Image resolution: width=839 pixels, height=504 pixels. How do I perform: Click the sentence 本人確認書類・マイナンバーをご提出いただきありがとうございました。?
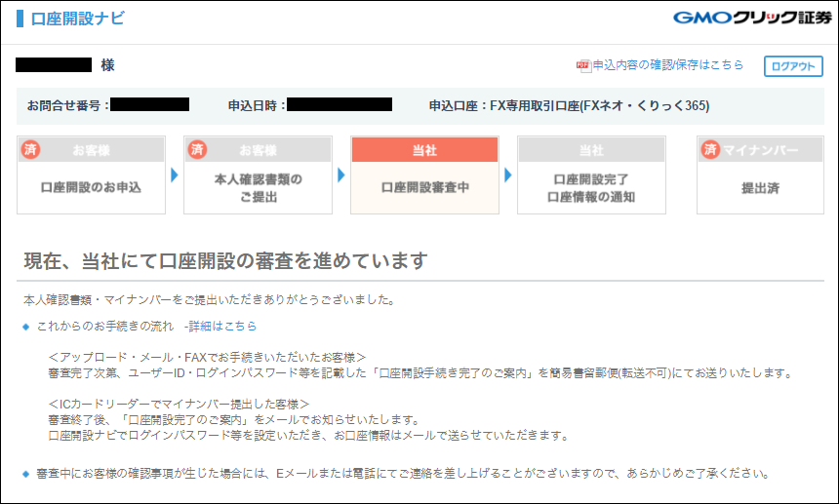click(211, 300)
